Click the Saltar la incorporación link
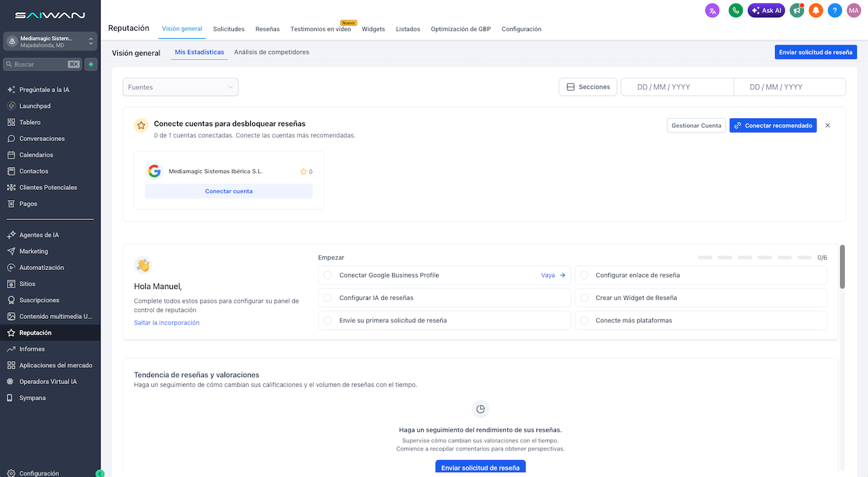This screenshot has width=868, height=477. [x=167, y=323]
